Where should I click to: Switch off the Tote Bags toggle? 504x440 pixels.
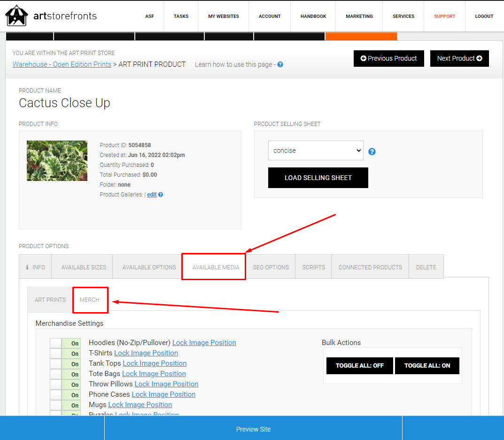pos(65,374)
